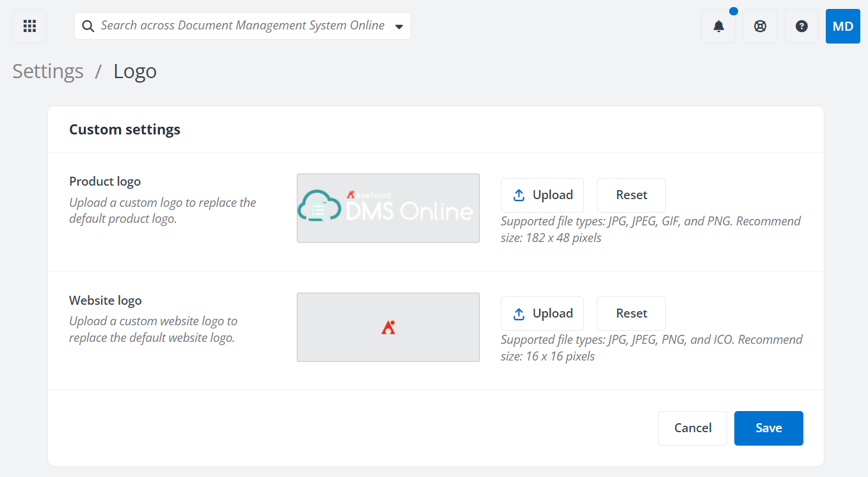
Task: Click the help question mark icon
Action: point(801,26)
